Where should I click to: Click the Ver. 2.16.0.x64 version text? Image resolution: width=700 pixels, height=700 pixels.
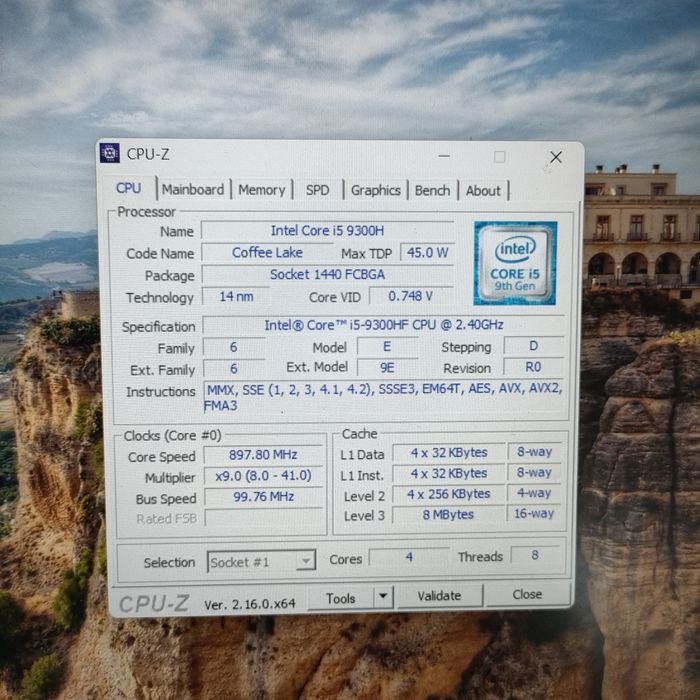tap(250, 604)
